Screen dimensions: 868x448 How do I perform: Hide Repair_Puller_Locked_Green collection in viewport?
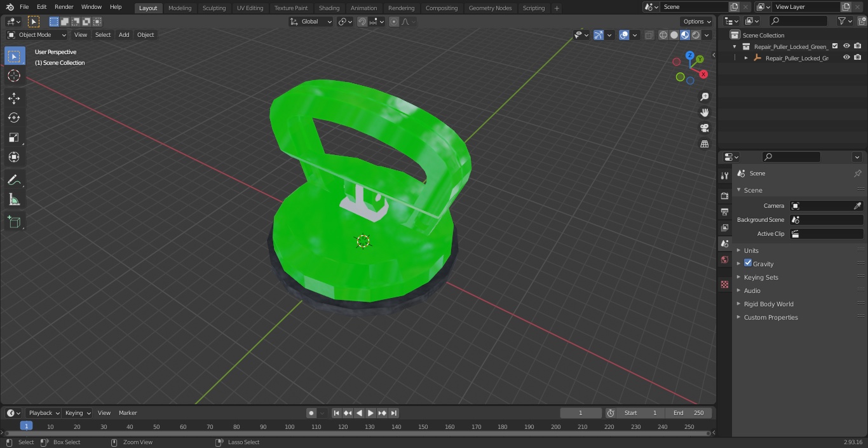(x=846, y=46)
